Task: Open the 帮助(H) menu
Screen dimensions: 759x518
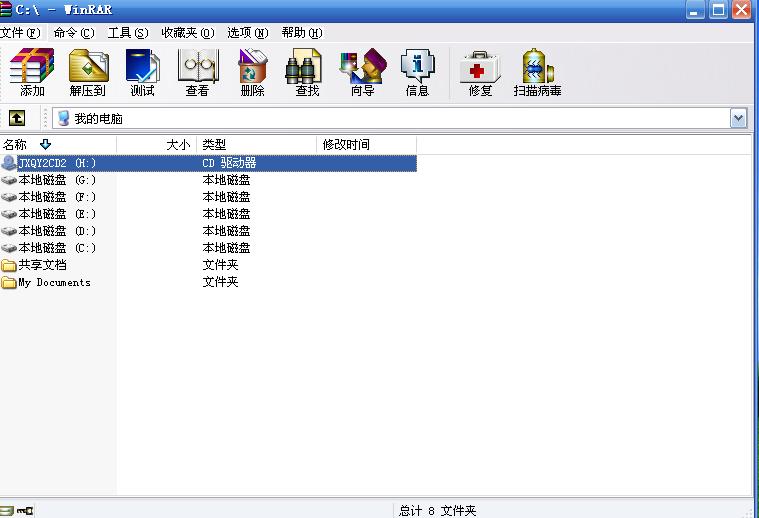Action: click(x=302, y=33)
